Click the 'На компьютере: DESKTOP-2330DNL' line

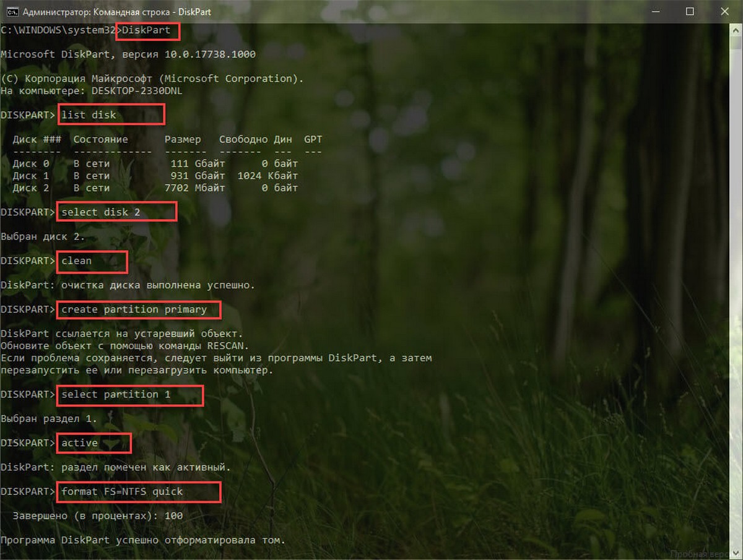coord(92,90)
